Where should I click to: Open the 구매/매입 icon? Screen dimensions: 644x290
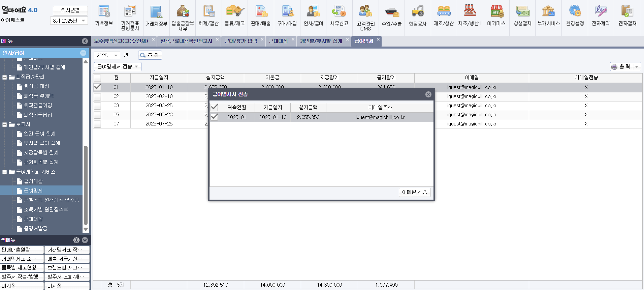point(287,16)
